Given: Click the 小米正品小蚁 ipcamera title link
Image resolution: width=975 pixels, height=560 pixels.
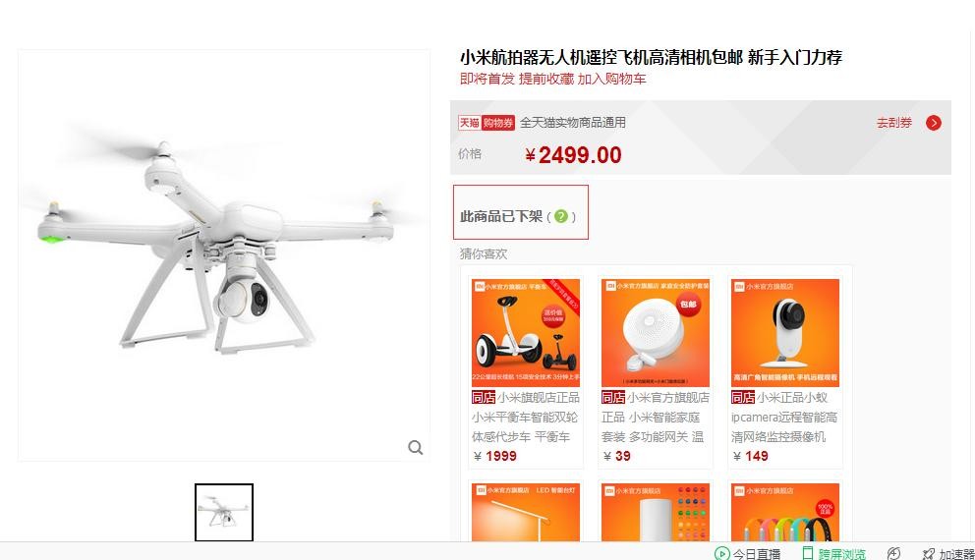Looking at the screenshot, I should click(x=784, y=417).
